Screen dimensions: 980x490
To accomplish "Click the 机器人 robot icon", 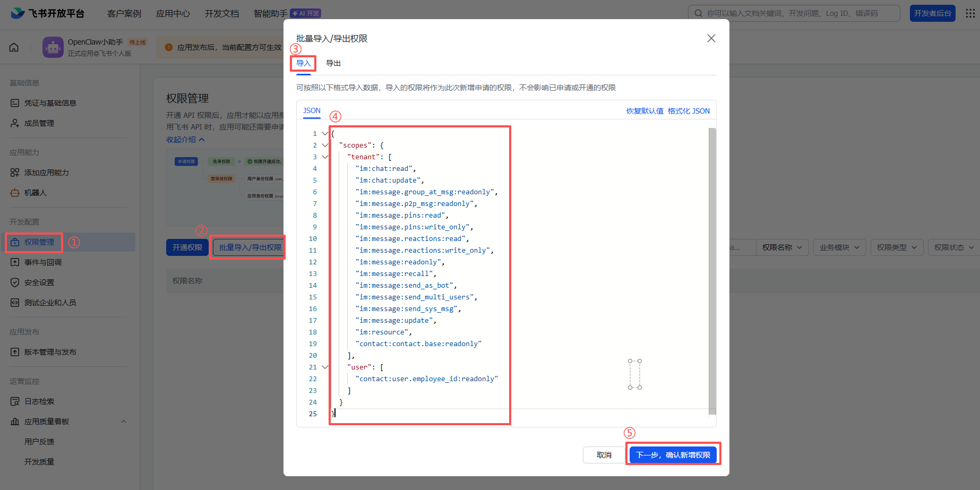I will [x=15, y=193].
